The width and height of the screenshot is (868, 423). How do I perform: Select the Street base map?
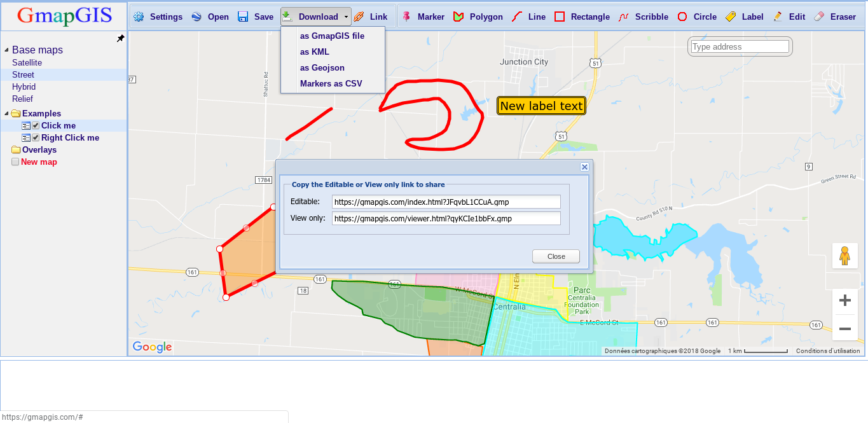24,75
